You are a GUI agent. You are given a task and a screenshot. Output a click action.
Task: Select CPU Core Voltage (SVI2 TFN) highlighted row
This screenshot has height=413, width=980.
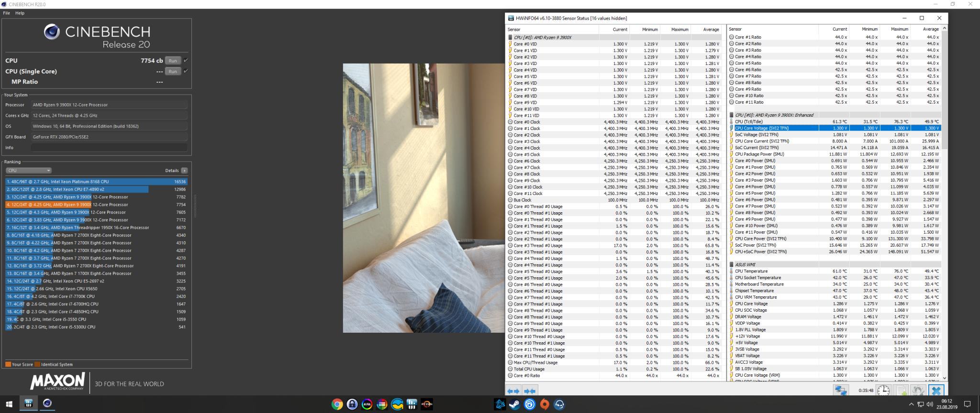[835, 128]
